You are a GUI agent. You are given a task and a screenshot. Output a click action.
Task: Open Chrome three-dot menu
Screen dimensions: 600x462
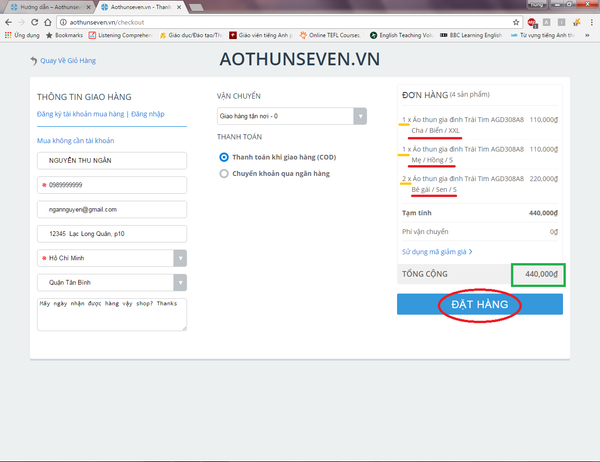click(592, 22)
